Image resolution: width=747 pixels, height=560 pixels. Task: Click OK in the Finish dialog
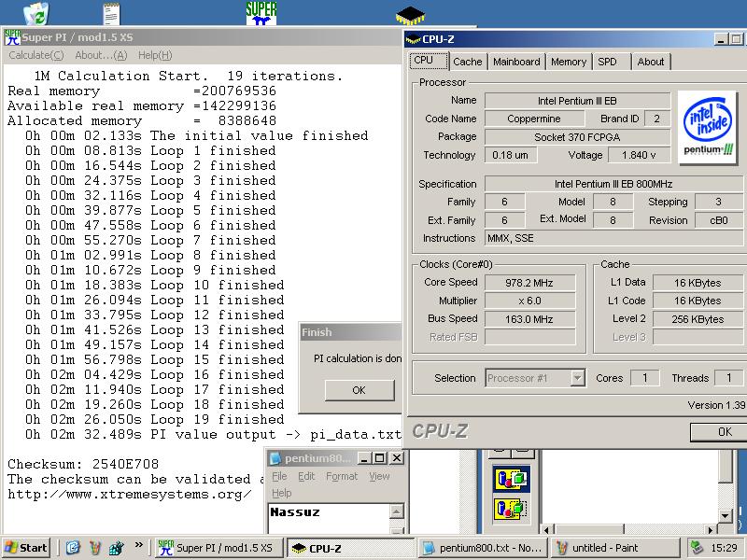click(359, 390)
